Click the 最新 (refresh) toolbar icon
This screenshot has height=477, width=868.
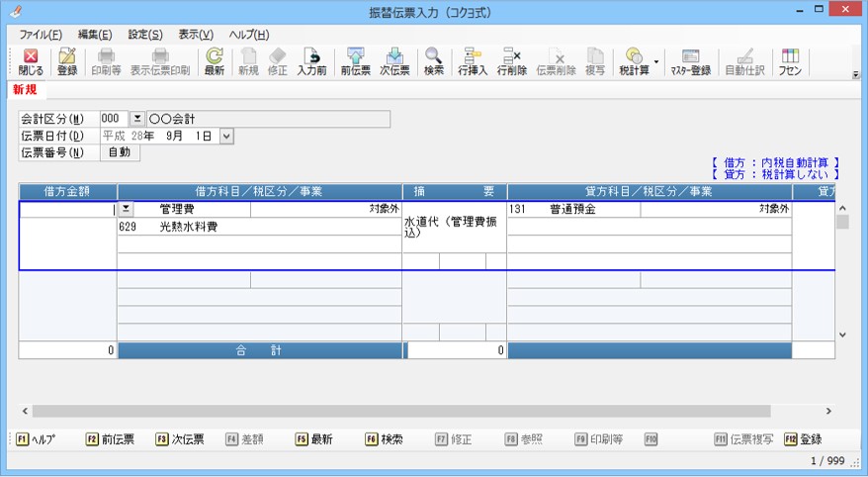(214, 61)
